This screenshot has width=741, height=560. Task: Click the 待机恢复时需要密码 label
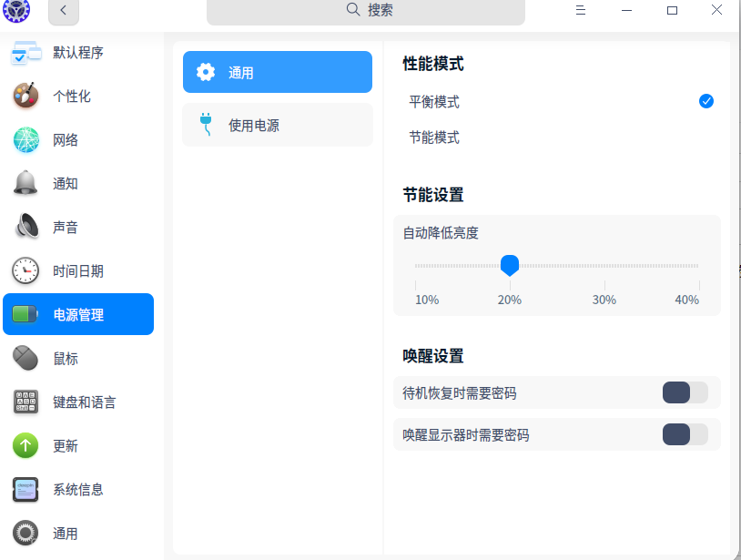tap(460, 393)
